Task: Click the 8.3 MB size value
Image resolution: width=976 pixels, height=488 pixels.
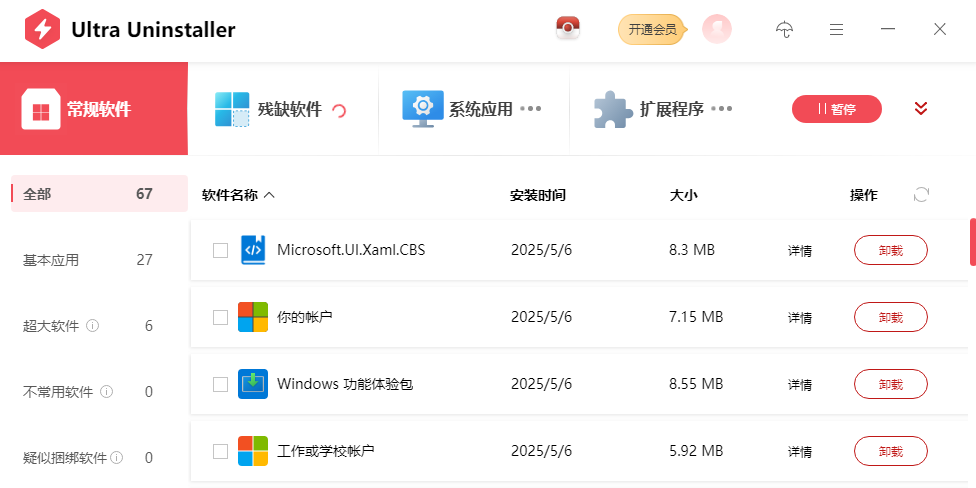Action: 692,250
